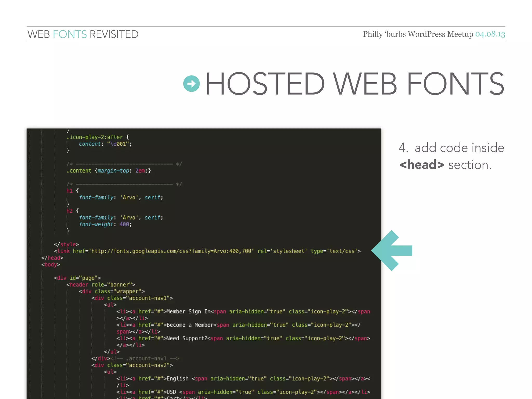Click the 'Become a Member' list item line
Image resolution: width=532 pixels, height=399 pixels.
[x=239, y=328]
